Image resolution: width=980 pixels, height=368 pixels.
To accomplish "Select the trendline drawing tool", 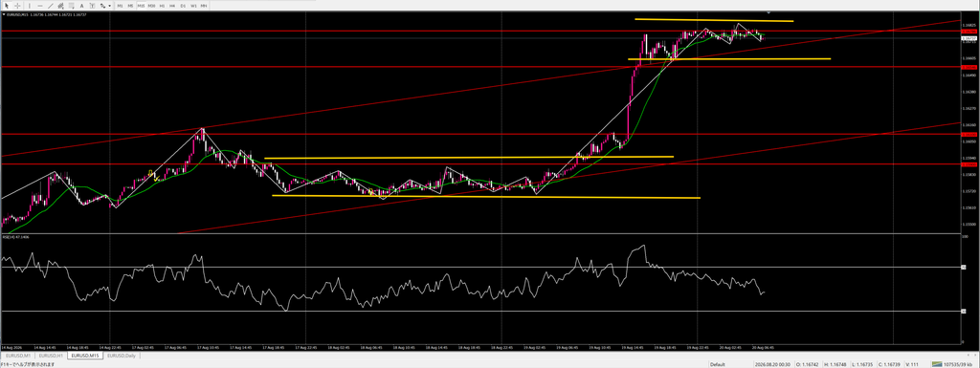I will (51, 6).
